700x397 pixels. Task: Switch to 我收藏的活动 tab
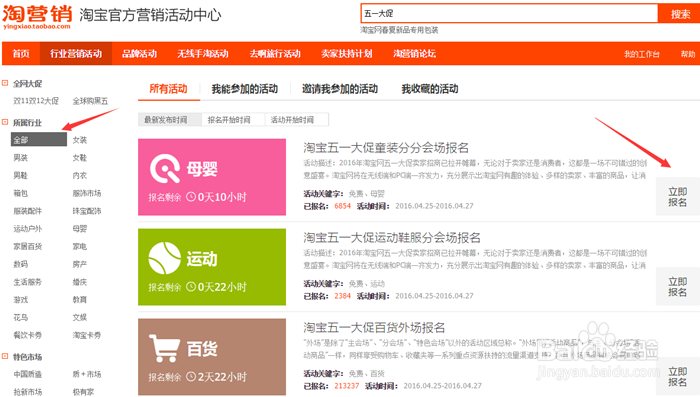(x=429, y=89)
